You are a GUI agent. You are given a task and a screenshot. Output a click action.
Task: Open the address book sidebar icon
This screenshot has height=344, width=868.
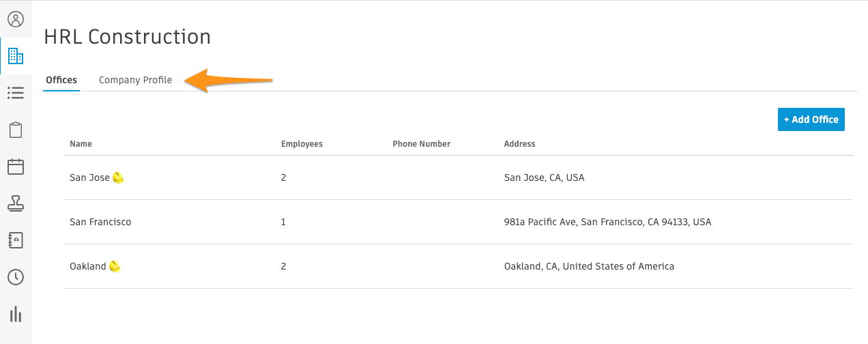point(15,240)
